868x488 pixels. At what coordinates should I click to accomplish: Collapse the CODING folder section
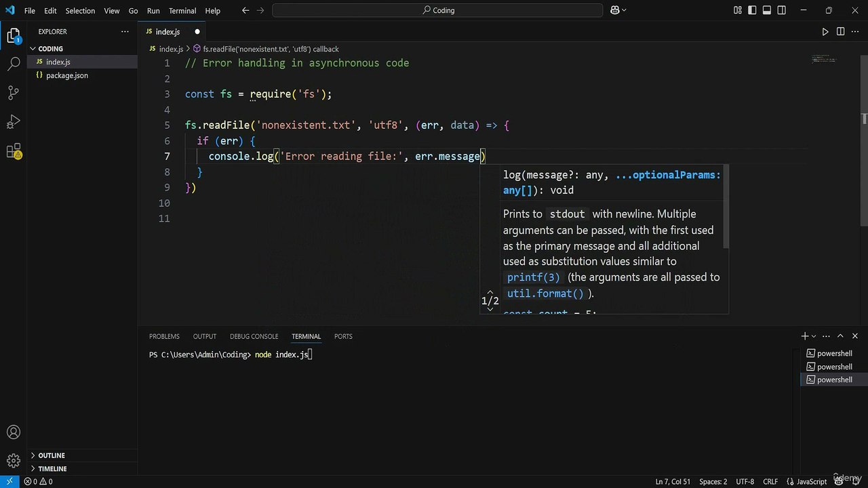82,49
